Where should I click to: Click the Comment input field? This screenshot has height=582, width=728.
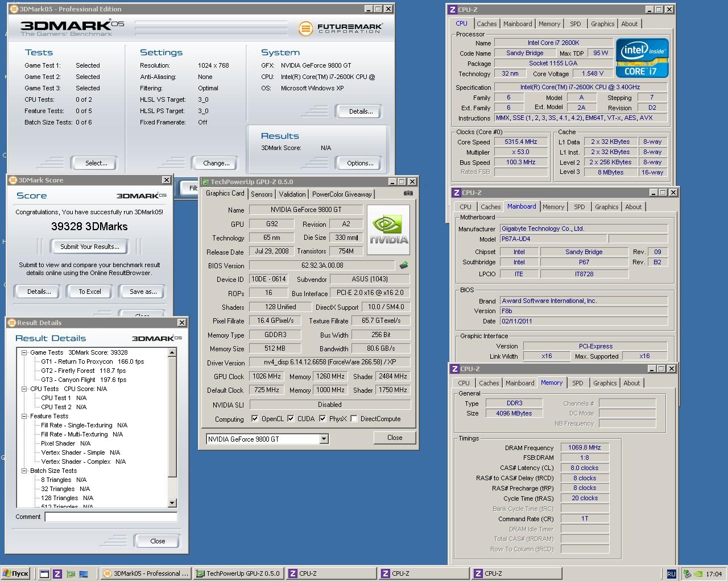(x=111, y=517)
